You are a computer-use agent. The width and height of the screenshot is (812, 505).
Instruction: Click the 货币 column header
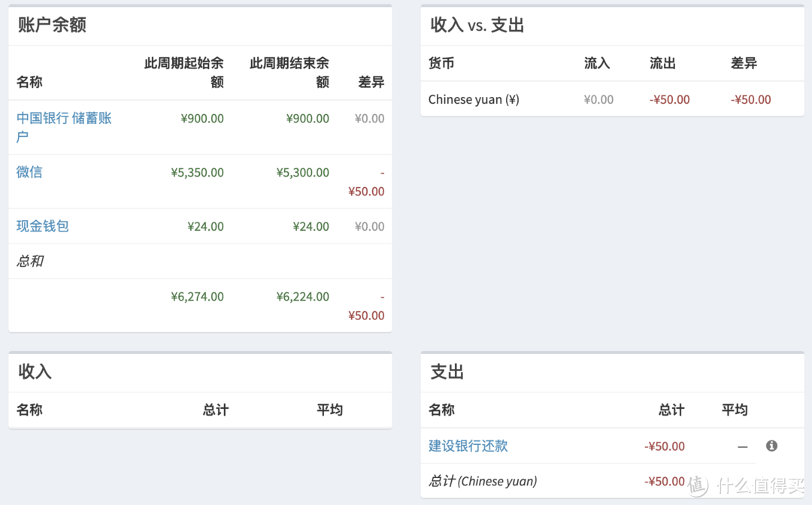click(441, 64)
